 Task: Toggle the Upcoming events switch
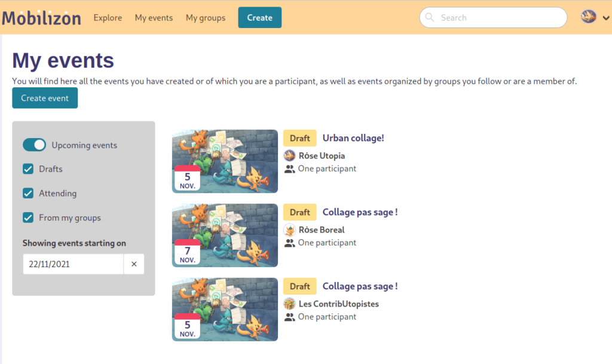[34, 145]
